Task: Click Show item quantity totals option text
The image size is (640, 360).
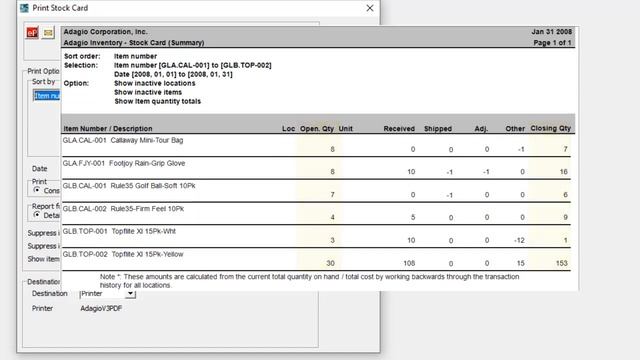Action: [x=158, y=101]
